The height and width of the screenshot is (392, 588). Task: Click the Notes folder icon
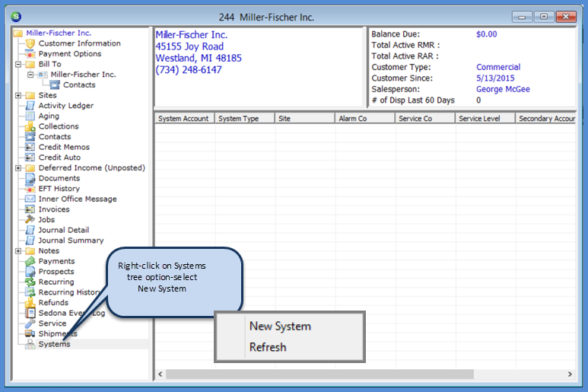(30, 251)
